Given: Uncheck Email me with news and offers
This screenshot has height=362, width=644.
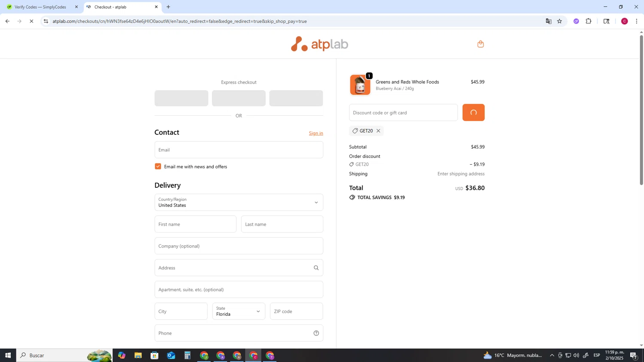Looking at the screenshot, I should click(158, 166).
